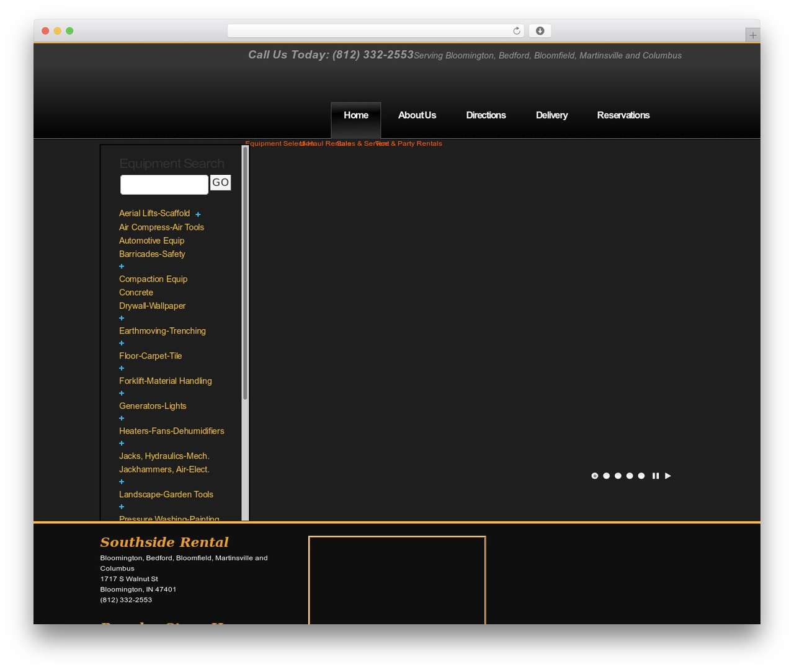Reload the page using the address bar icon

tap(516, 31)
